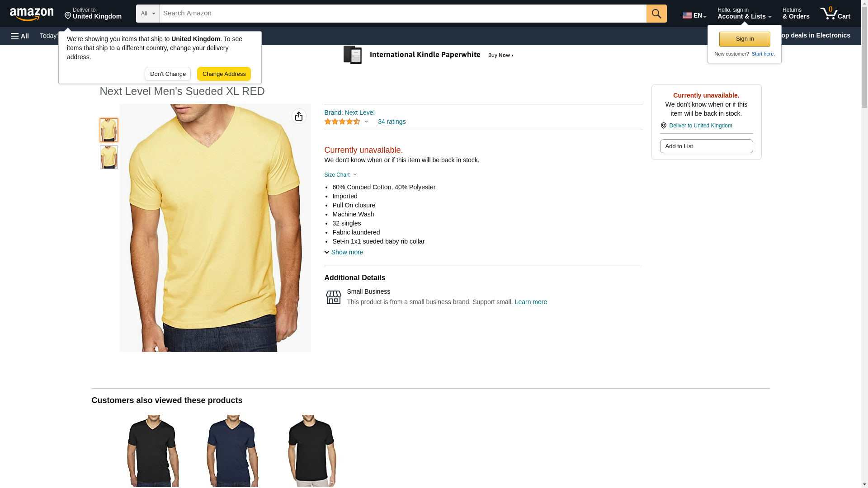Screen dimensions: 868x488
Task: Expand Show more product details
Action: (x=344, y=252)
